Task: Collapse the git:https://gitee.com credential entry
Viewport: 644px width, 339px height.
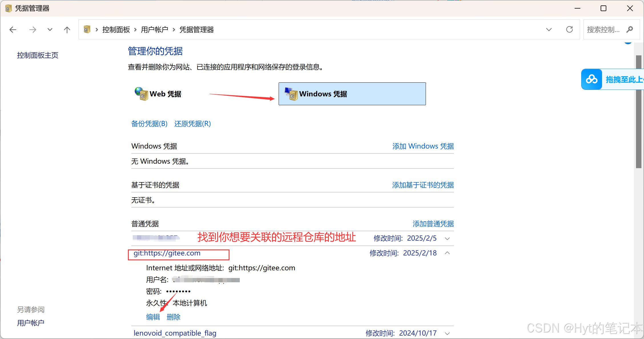Action: [447, 253]
